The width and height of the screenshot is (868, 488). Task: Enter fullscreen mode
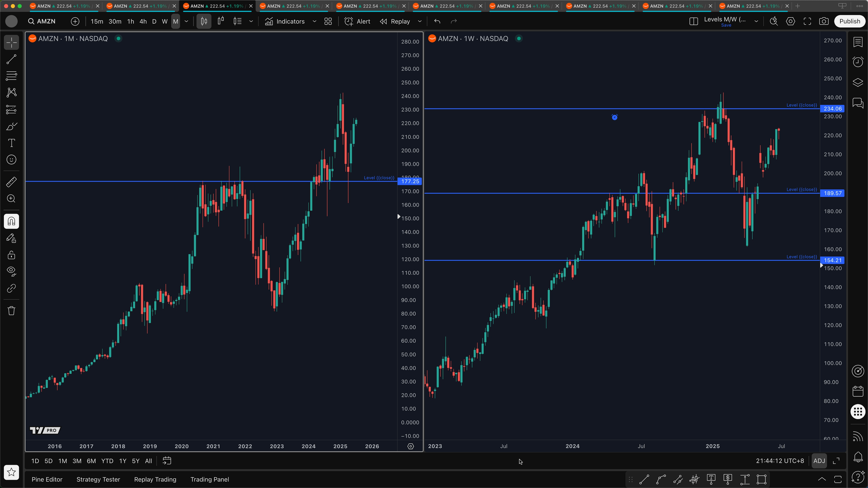click(807, 21)
